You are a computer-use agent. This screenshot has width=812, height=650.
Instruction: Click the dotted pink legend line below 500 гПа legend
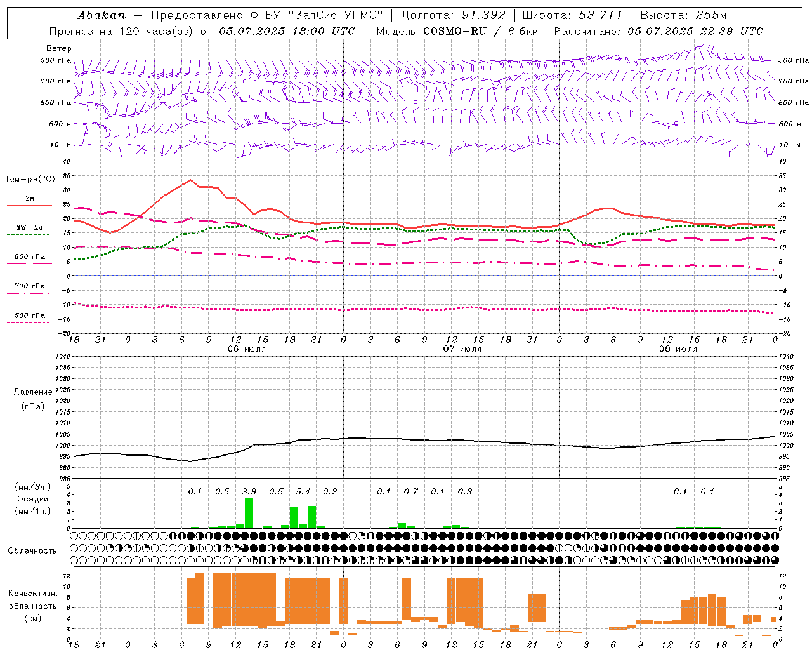coord(28,322)
